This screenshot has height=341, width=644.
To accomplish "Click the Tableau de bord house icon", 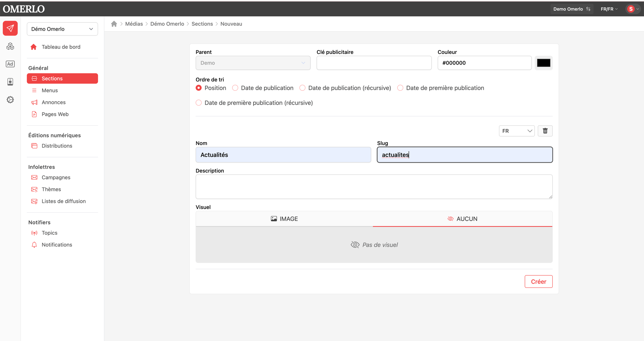I will pos(34,47).
